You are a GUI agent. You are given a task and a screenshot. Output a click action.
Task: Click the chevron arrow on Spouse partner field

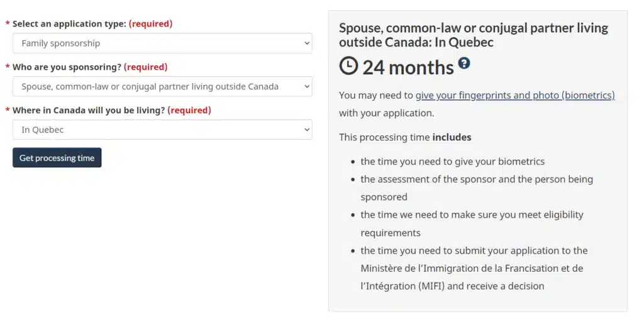[x=307, y=87]
